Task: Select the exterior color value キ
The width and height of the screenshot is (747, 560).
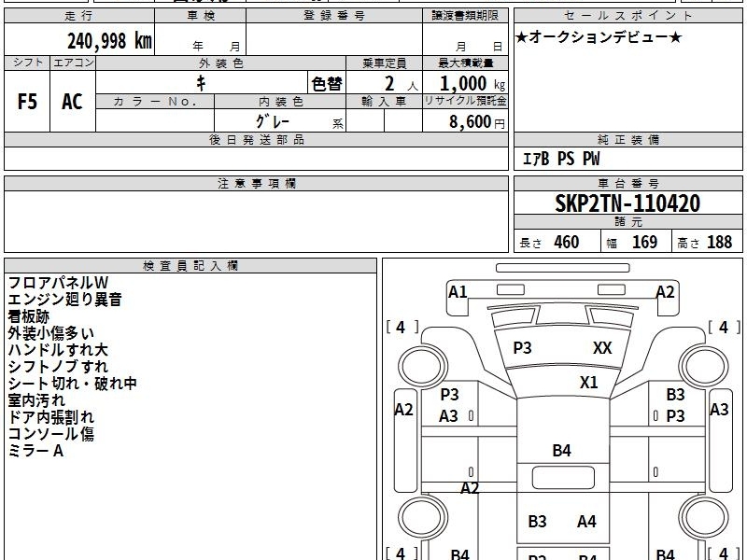Action: tap(201, 83)
